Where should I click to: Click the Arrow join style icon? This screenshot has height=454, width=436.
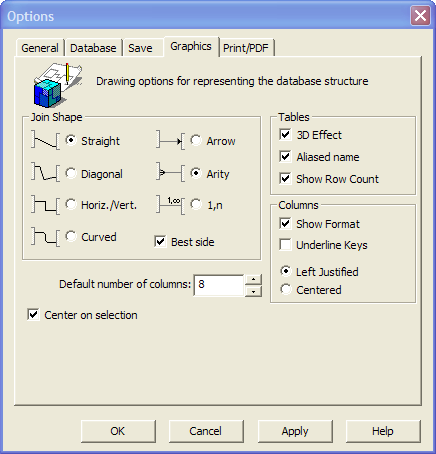(x=171, y=141)
